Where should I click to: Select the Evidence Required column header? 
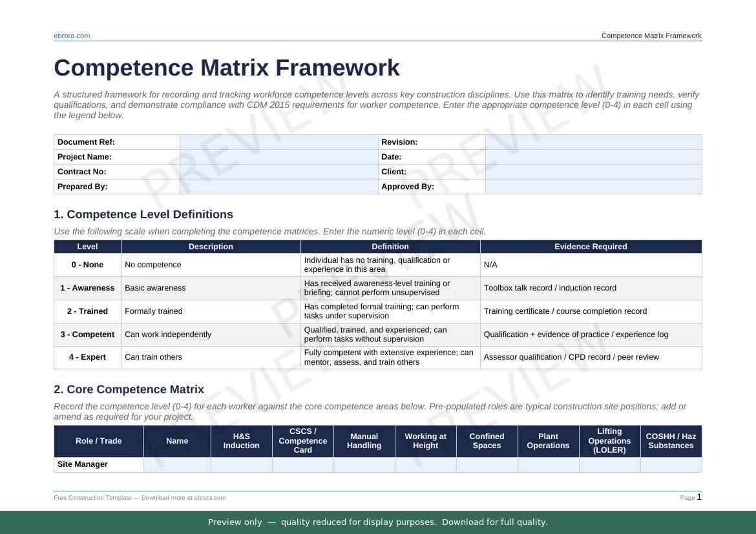tap(591, 247)
